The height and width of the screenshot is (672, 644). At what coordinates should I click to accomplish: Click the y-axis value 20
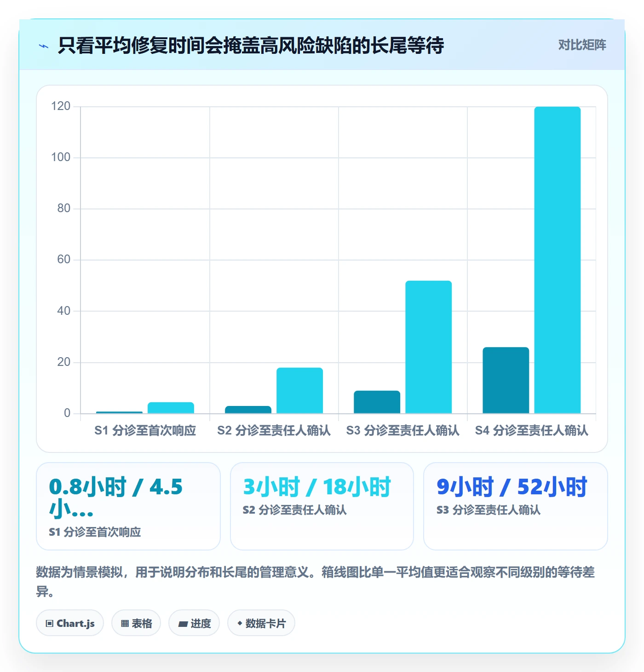pyautogui.click(x=64, y=362)
